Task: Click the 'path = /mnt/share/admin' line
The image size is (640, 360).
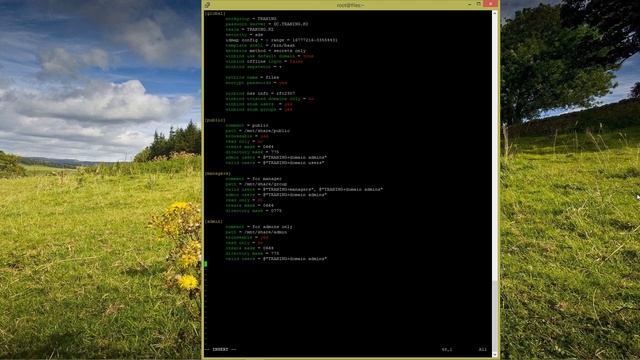Action: [256, 232]
